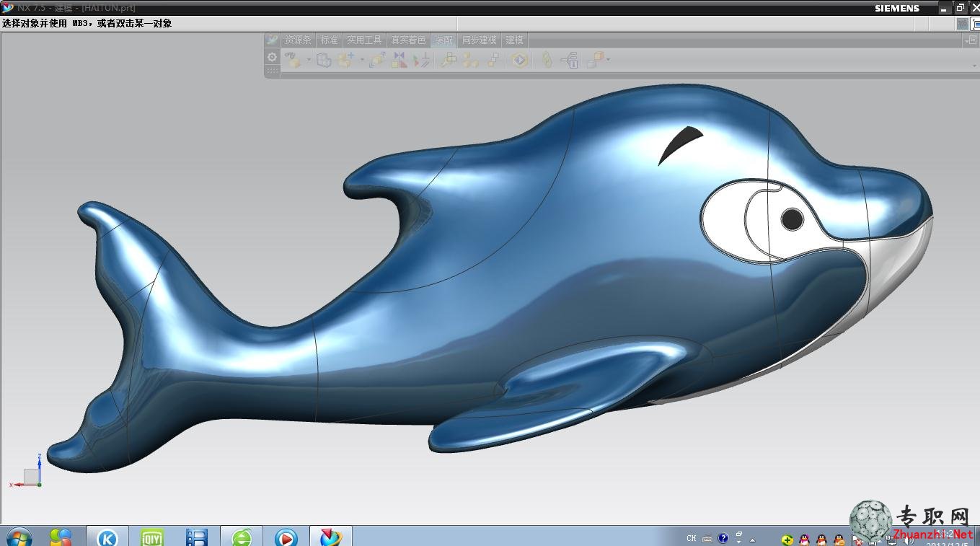Viewport: 980px width, 546px height.
Task: Select the 同步建模 tab
Action: pos(479,40)
